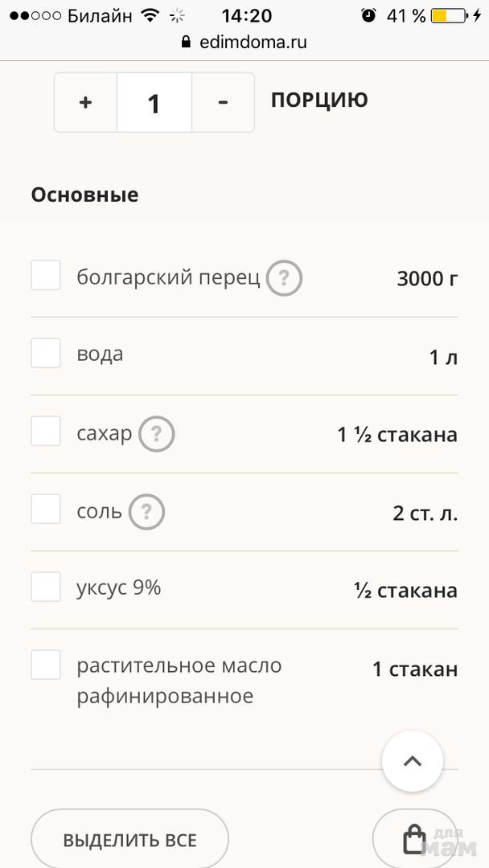Open the help hint for соль
This screenshot has height=868, width=489.
click(146, 512)
